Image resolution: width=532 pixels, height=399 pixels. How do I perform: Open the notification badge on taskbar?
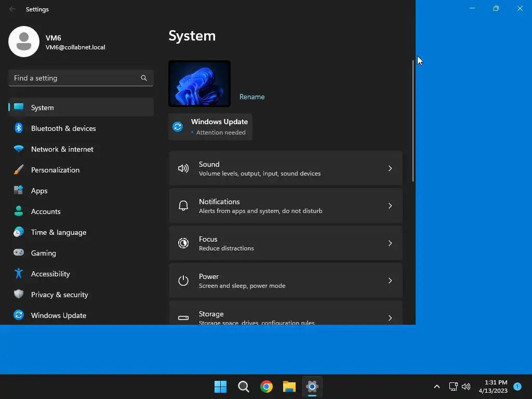(517, 387)
